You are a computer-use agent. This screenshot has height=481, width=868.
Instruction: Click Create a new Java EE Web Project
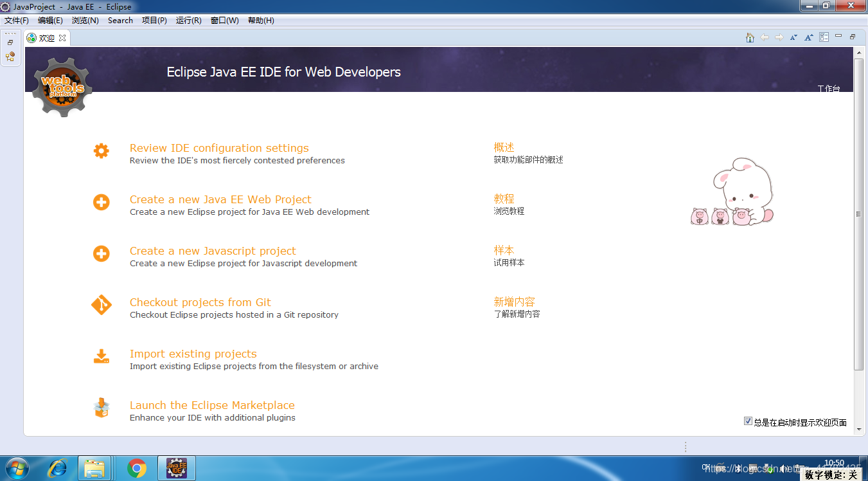pyautogui.click(x=220, y=199)
